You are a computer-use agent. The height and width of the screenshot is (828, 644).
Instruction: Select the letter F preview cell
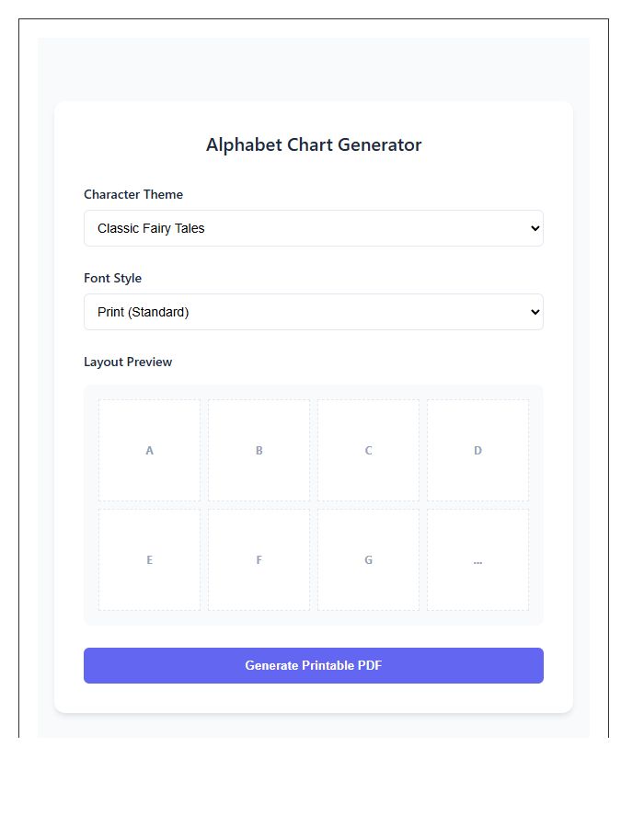tap(259, 559)
